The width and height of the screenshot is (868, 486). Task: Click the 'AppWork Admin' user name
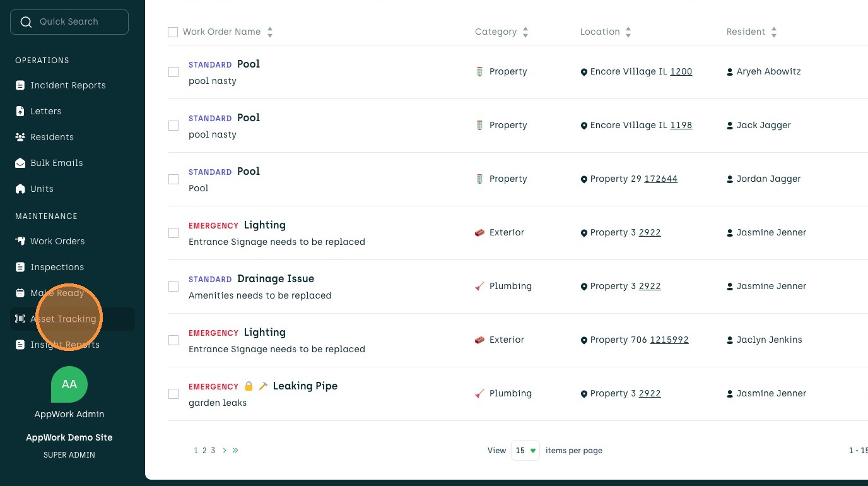pyautogui.click(x=69, y=414)
